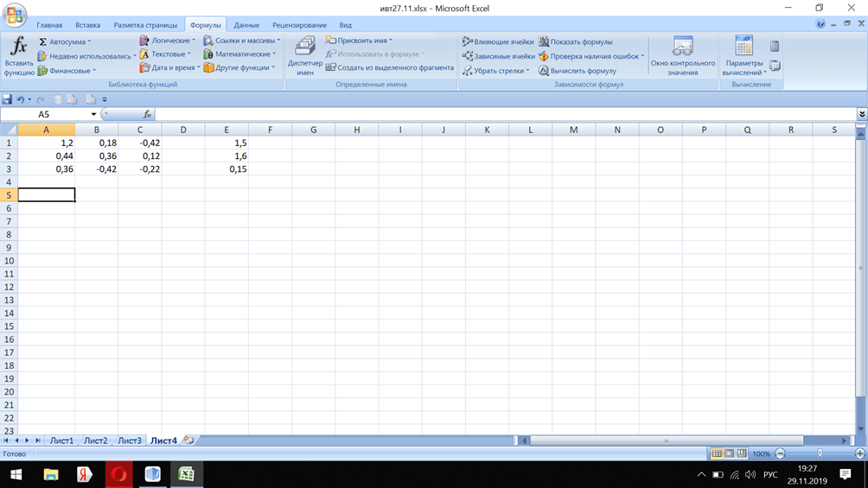This screenshot has height=488, width=868.
Task: Switch to the Главная tab
Action: [x=49, y=25]
